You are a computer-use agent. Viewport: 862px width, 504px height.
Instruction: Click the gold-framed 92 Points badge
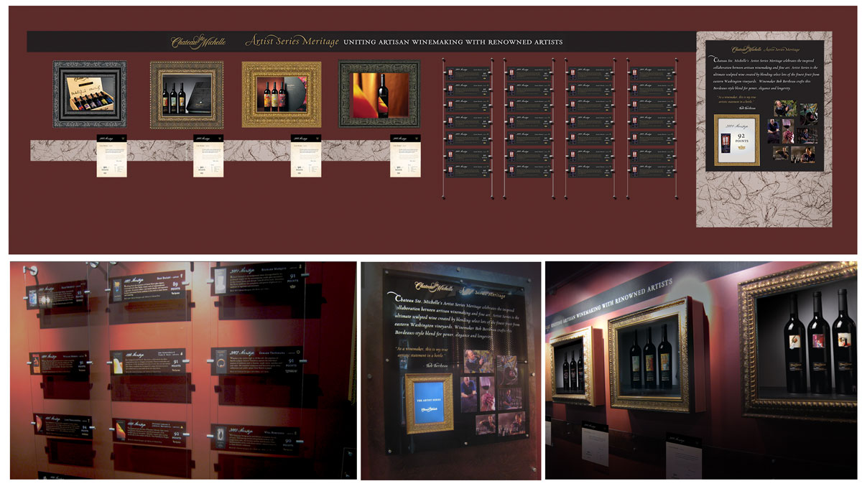click(736, 139)
